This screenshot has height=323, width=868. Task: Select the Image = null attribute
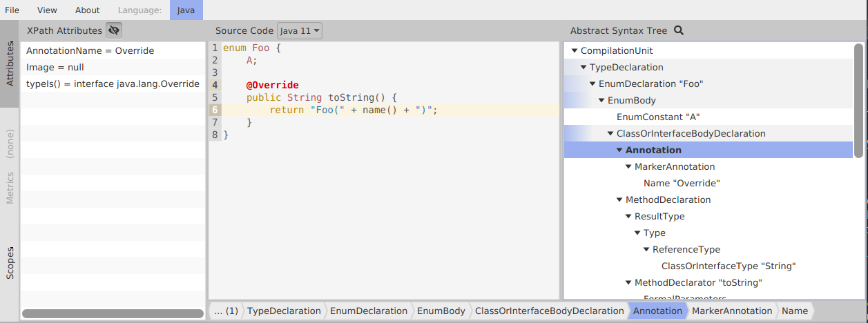[113, 67]
